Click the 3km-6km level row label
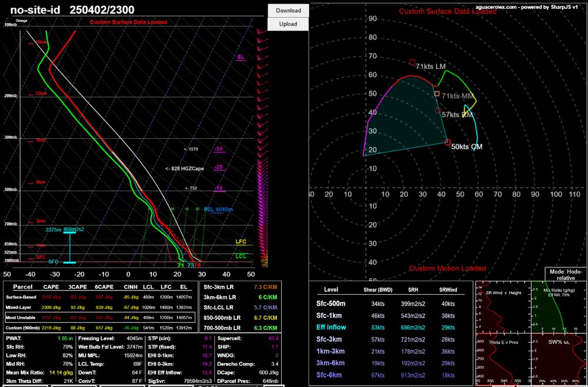Viewport: 588px width, 387px height. [330, 363]
